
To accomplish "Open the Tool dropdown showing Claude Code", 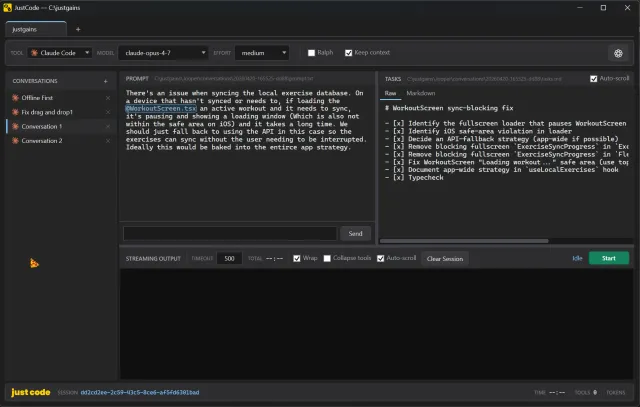I will (60, 53).
